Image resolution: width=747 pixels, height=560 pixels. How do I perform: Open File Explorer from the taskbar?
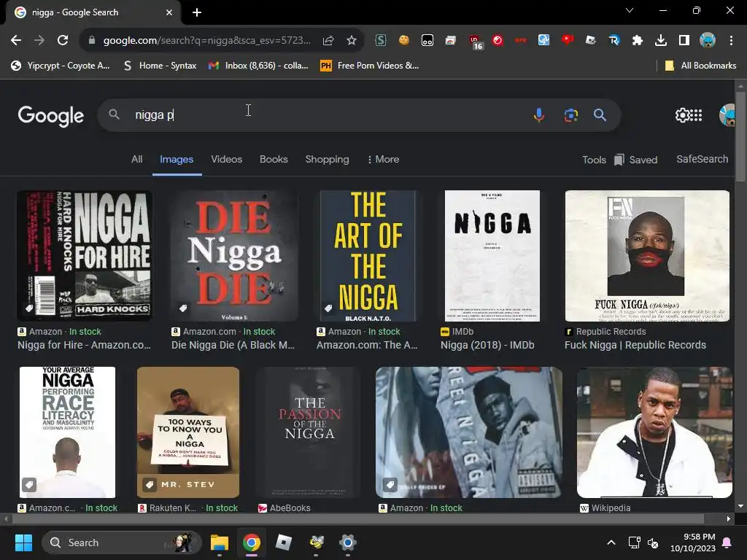[220, 542]
